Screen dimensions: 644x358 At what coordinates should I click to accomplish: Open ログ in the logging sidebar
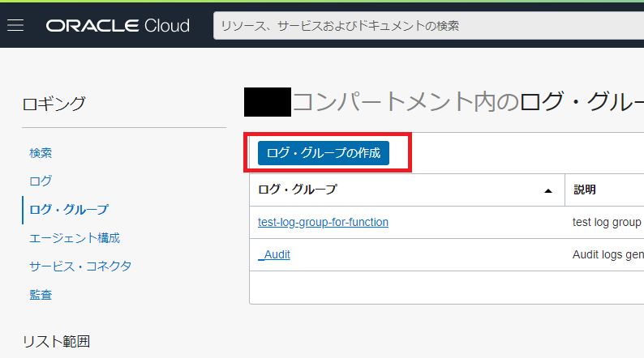point(41,181)
